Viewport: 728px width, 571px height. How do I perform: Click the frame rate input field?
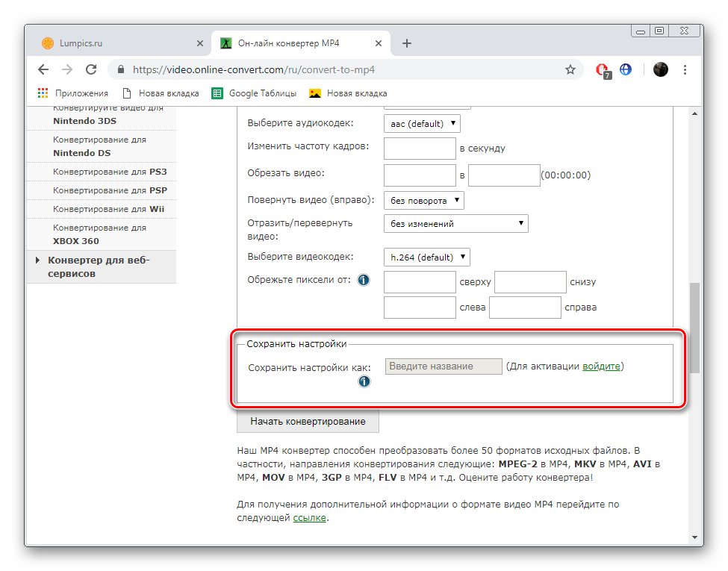(420, 149)
